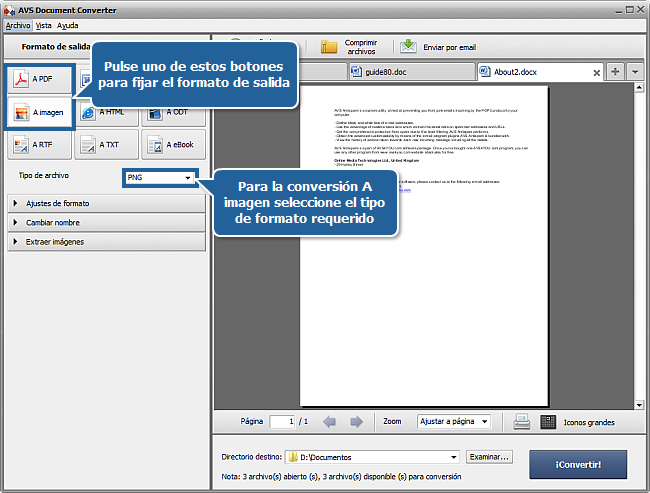Click the Formato de salida header
Viewport: 650px width, 493px height.
56,47
